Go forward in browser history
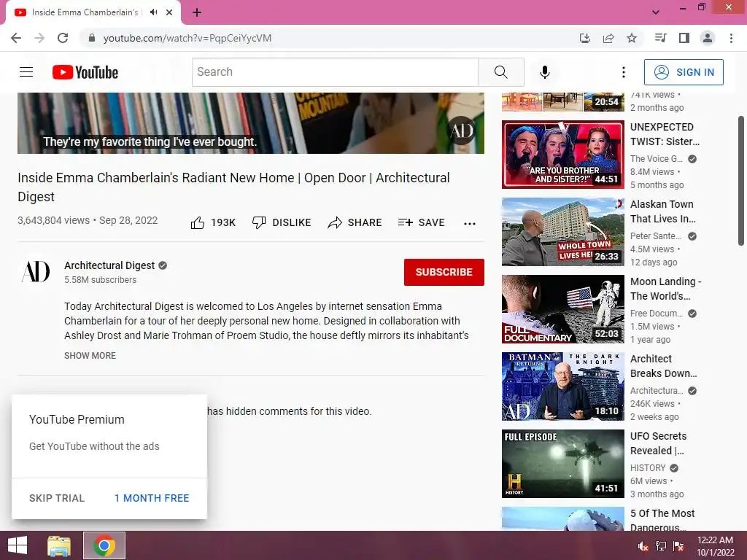The height and width of the screenshot is (560, 747). 39,38
